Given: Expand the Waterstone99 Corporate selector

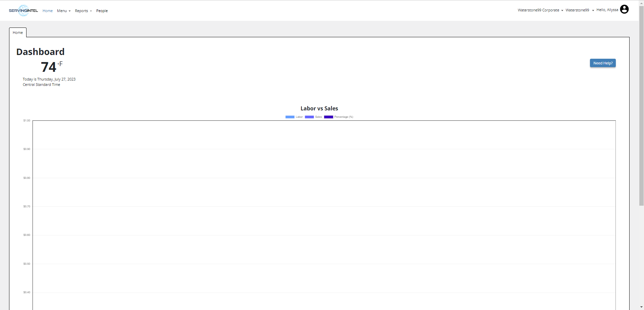Looking at the screenshot, I should coord(540,10).
